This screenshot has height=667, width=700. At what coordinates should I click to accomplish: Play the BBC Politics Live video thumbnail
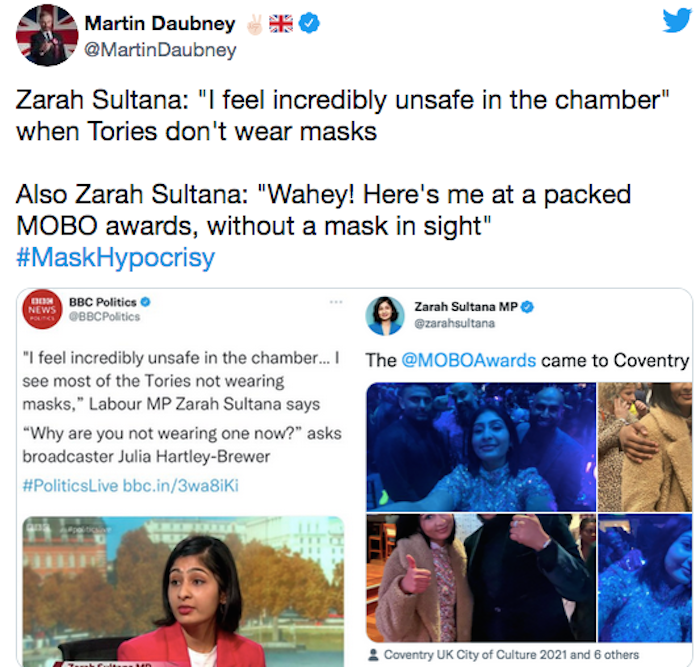(183, 592)
